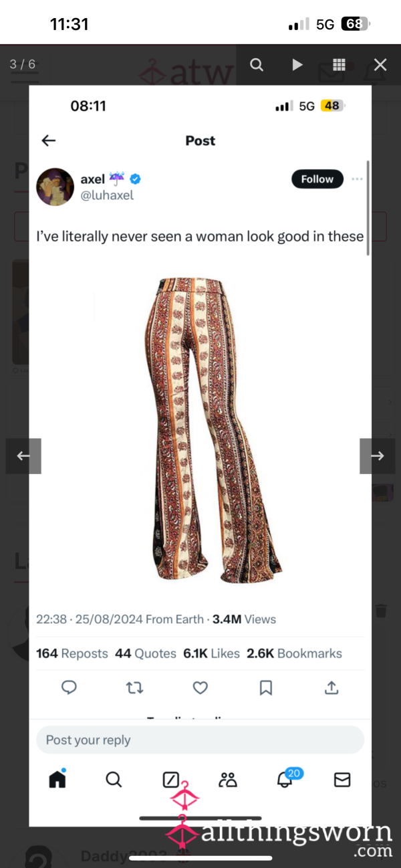
Task: Go to the next image arrow
Action: coord(377,456)
